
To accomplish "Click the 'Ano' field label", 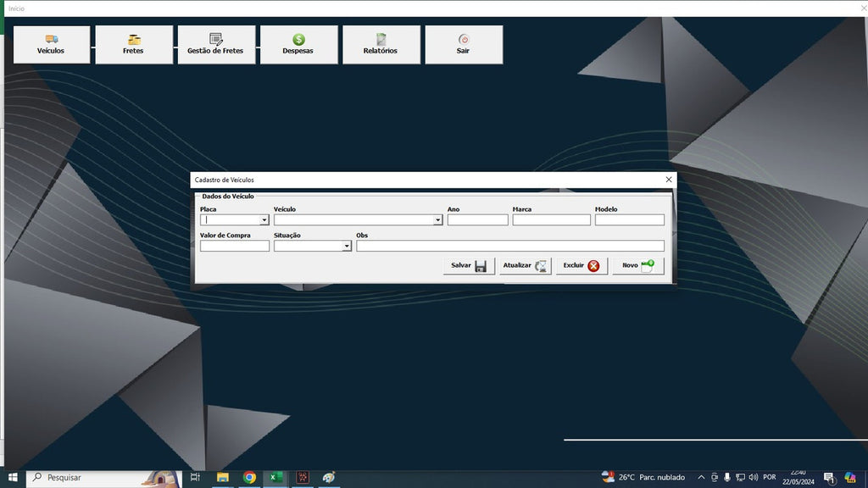I will click(453, 209).
